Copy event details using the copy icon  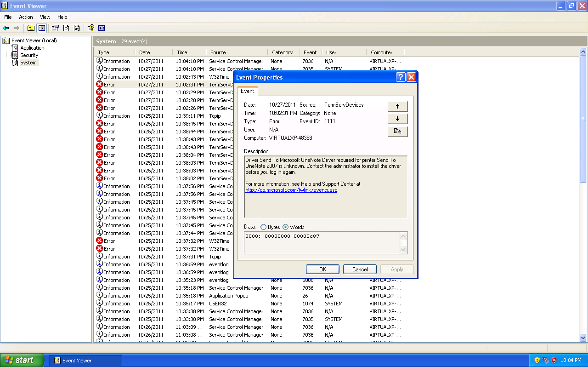[x=397, y=131]
